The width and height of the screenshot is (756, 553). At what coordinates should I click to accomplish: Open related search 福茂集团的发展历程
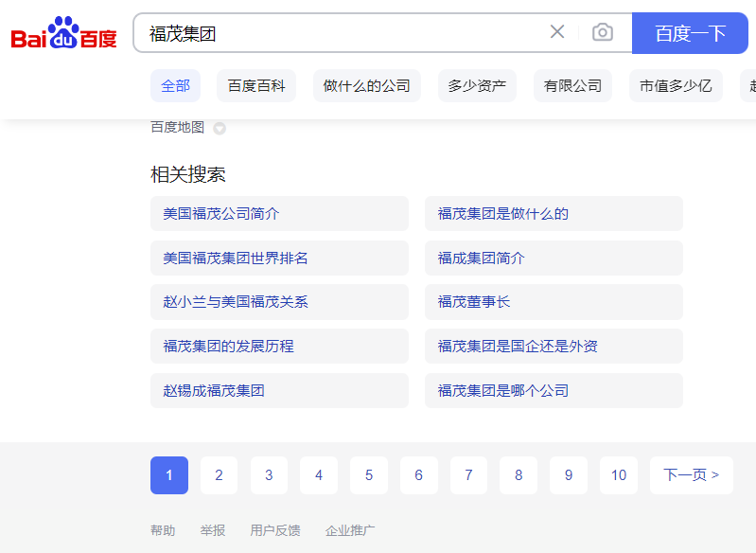pyautogui.click(x=280, y=346)
